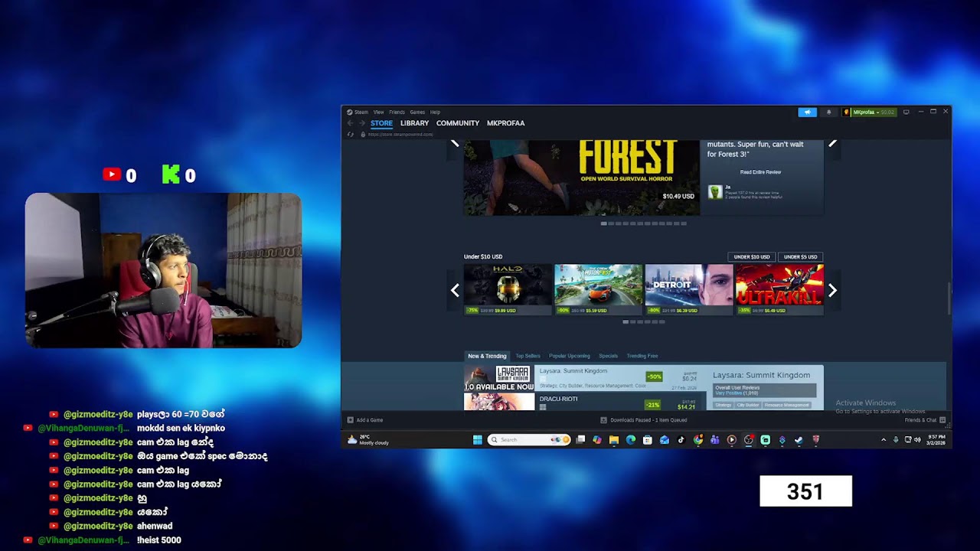980x551 pixels.
Task: Open the Friends menu in Steam
Action: pos(397,112)
